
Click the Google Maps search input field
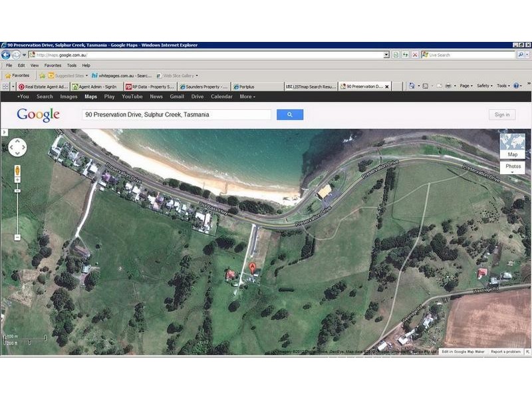click(x=176, y=114)
